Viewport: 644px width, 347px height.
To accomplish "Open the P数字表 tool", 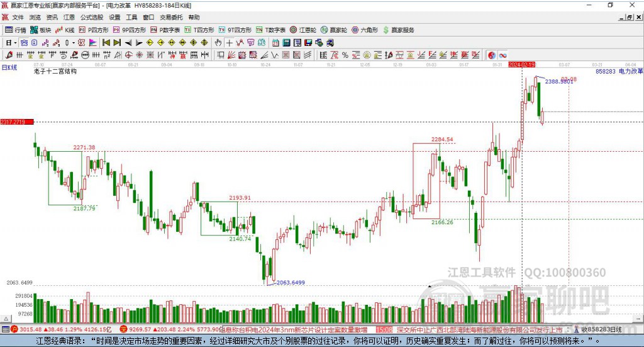I will point(165,30).
